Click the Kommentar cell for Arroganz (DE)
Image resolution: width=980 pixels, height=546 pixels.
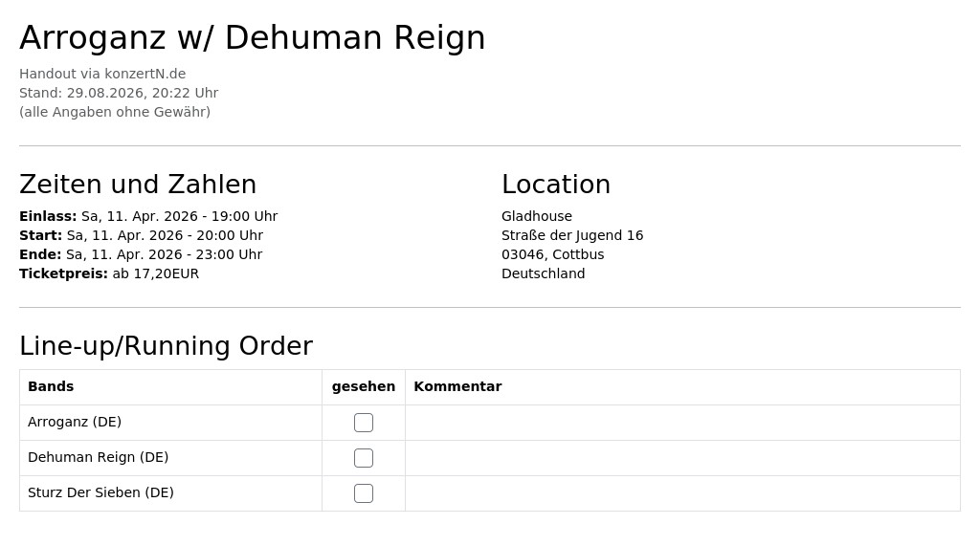click(682, 423)
